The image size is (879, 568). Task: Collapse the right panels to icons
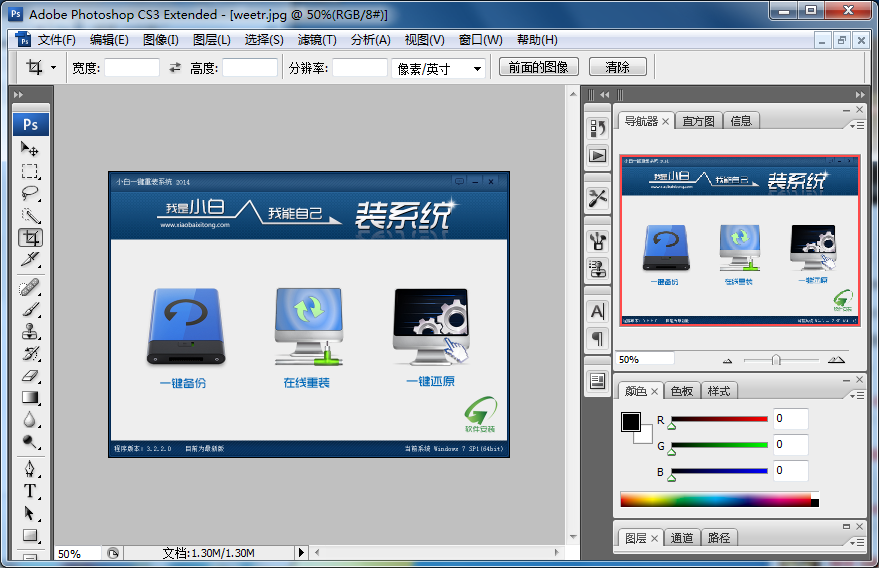pyautogui.click(x=860, y=95)
